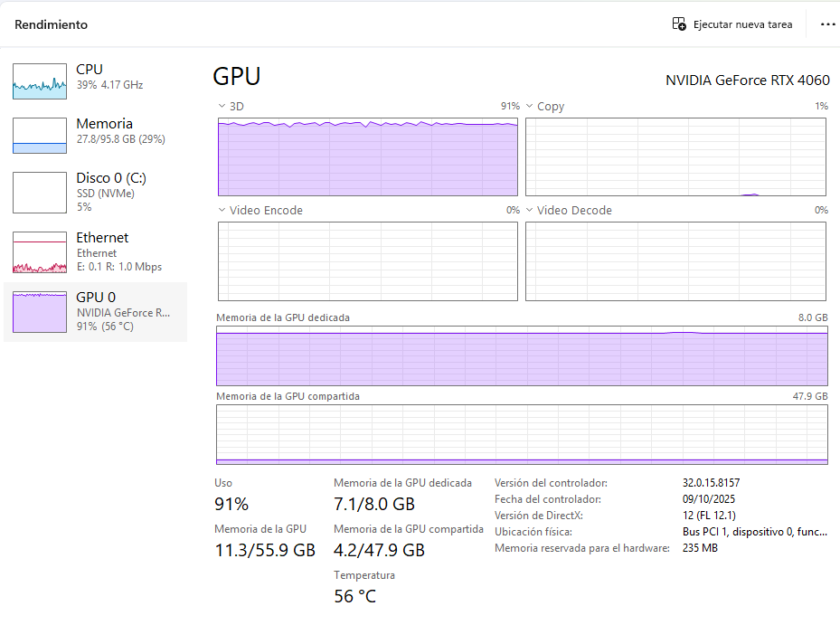Click the Ejecutar nueva tarea icon
Screen dimensions: 840x625
click(679, 24)
